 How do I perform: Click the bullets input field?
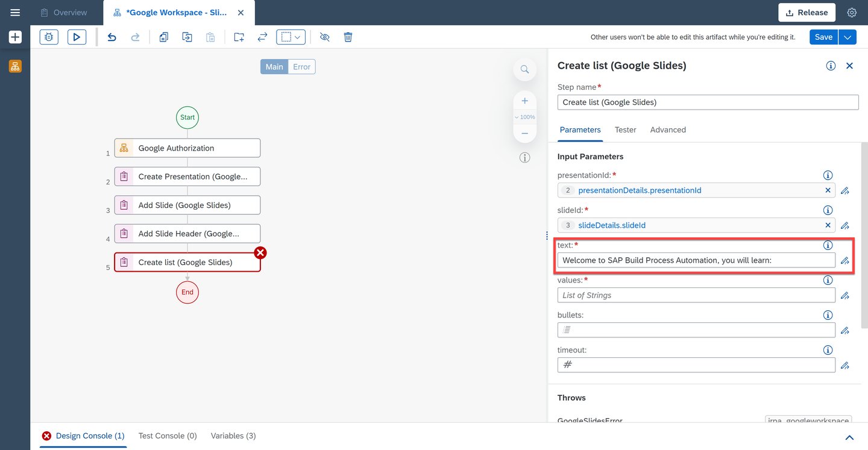[x=696, y=330]
